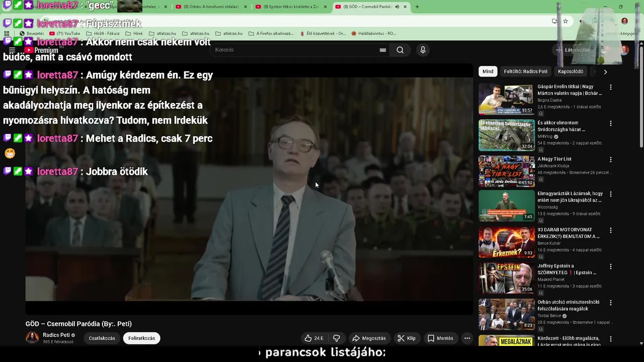Open options menu for Orbán utolsó miniszterelnöki video
This screenshot has width=644, height=362.
611,303
